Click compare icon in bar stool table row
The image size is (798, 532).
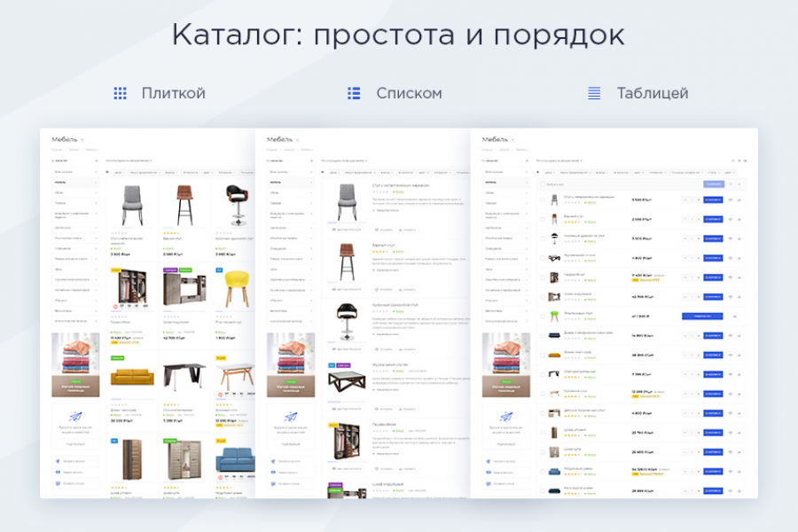click(739, 219)
